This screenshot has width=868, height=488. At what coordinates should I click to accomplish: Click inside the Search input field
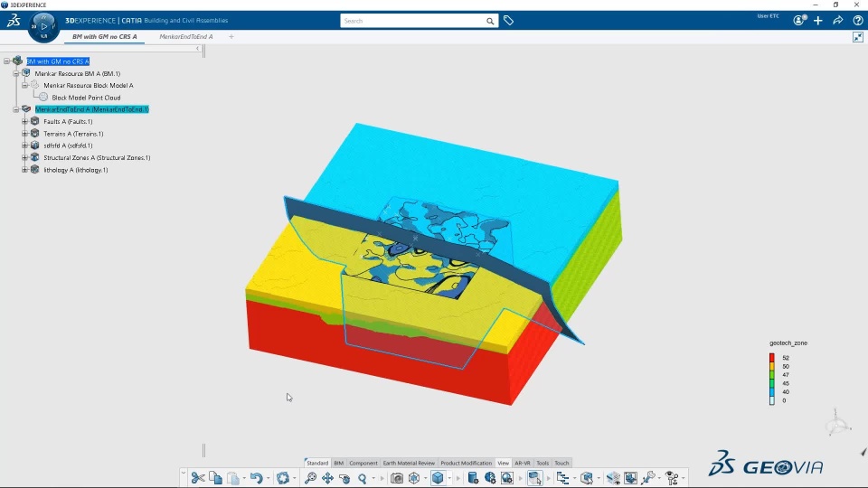pyautogui.click(x=412, y=21)
